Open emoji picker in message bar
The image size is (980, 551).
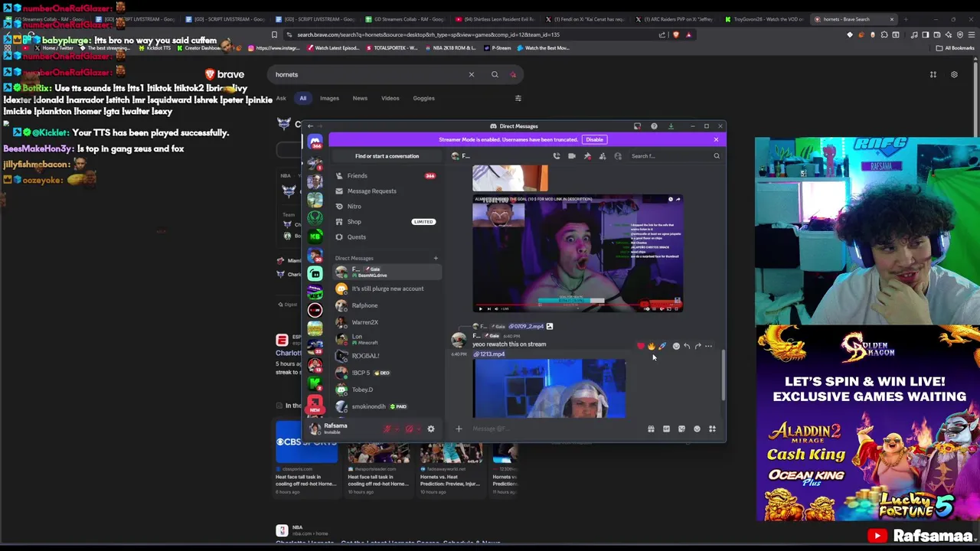click(x=697, y=429)
